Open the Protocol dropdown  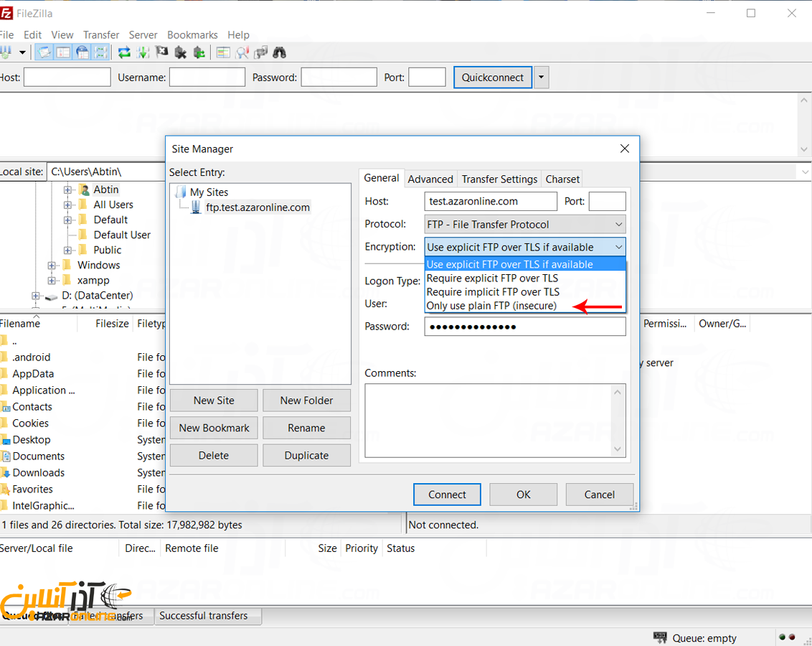[525, 225]
